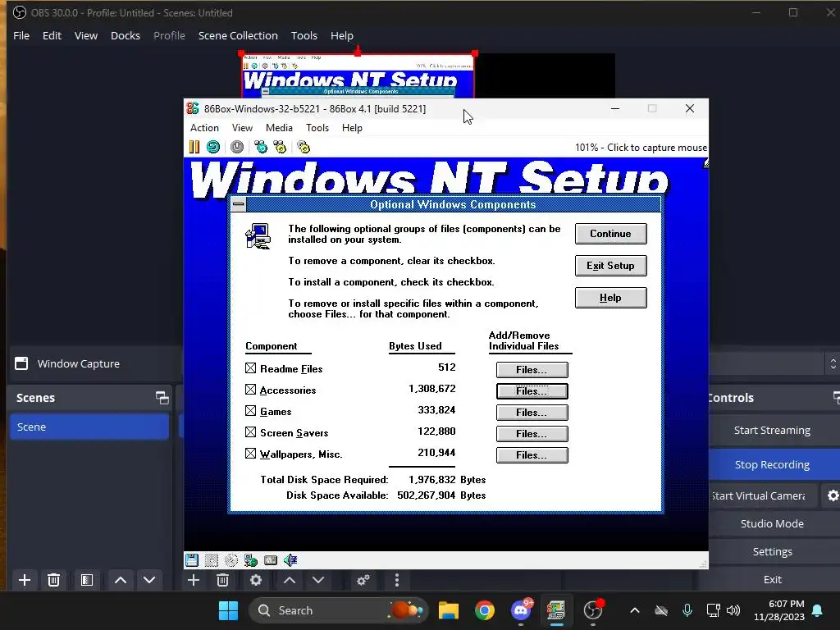This screenshot has width=840, height=630.
Task: Move scene up in Scenes list
Action: (121, 580)
